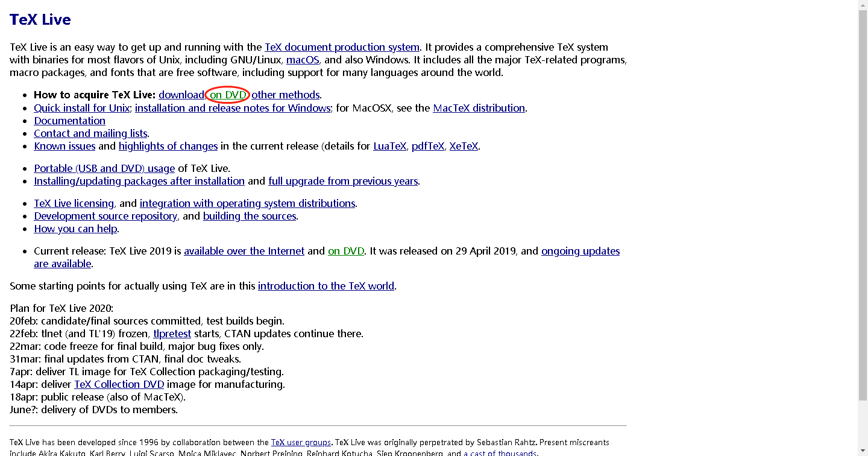Open Portable (USB and DVD) usage link
The height and width of the screenshot is (456, 868).
(104, 168)
